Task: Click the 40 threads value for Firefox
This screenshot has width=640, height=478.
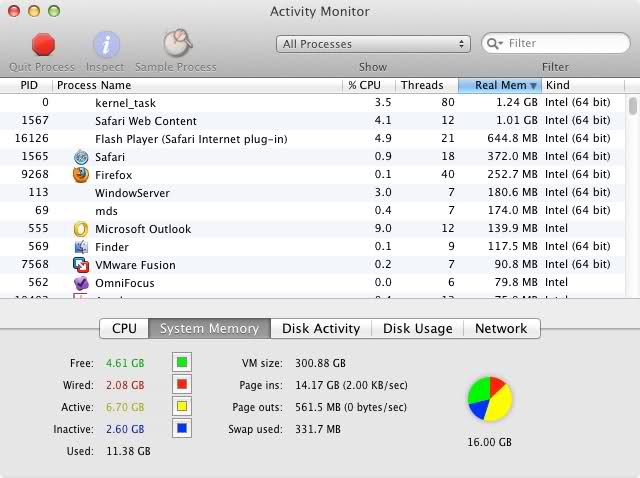Action: pos(447,174)
